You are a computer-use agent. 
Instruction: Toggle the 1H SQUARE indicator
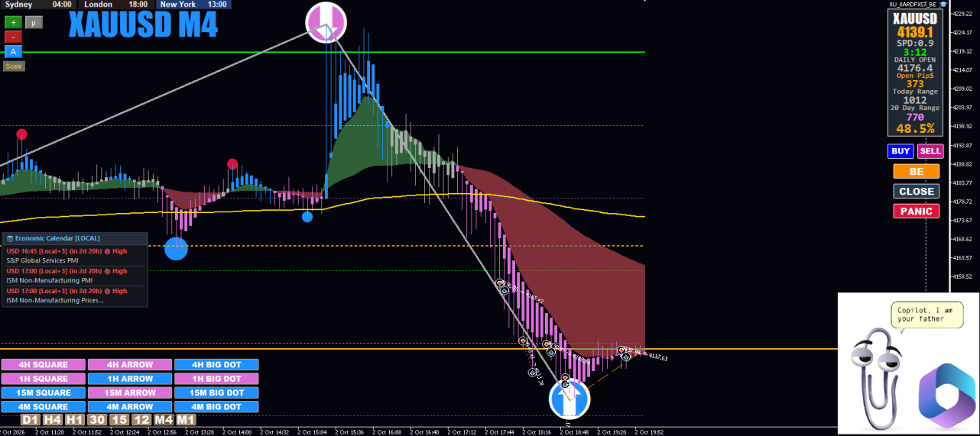43,379
